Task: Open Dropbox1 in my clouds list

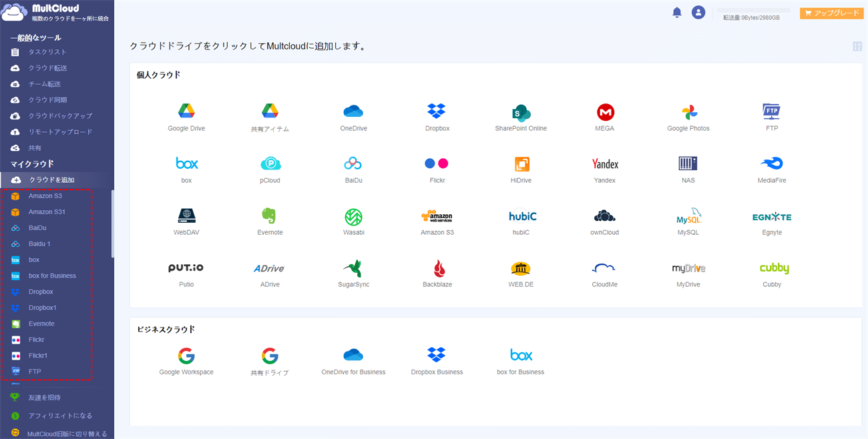Action: 42,308
